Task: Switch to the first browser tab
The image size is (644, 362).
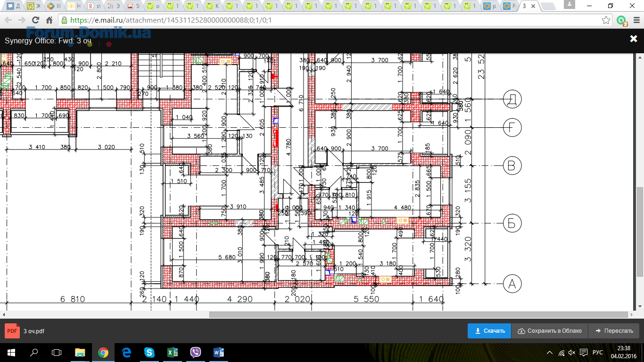Action: 13,6
